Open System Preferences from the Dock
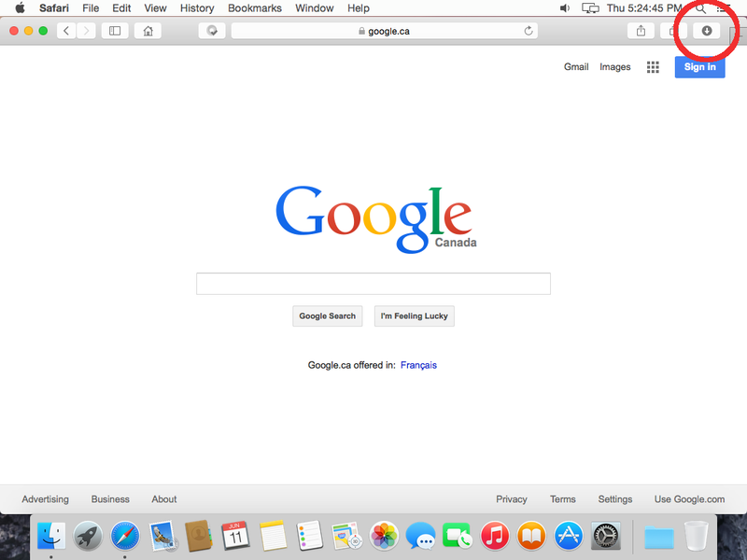 pyautogui.click(x=605, y=535)
